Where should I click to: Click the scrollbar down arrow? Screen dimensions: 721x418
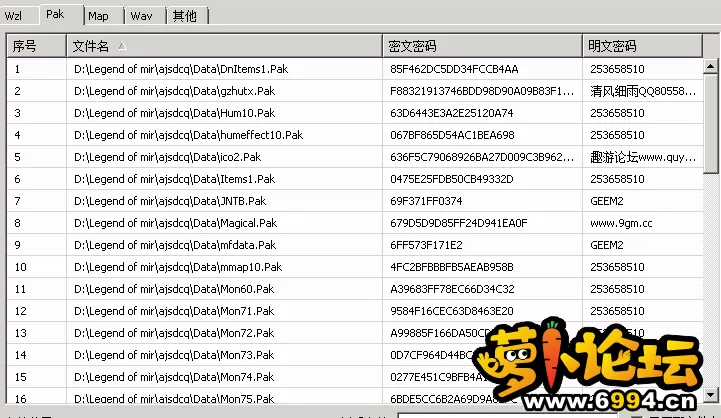click(710, 395)
